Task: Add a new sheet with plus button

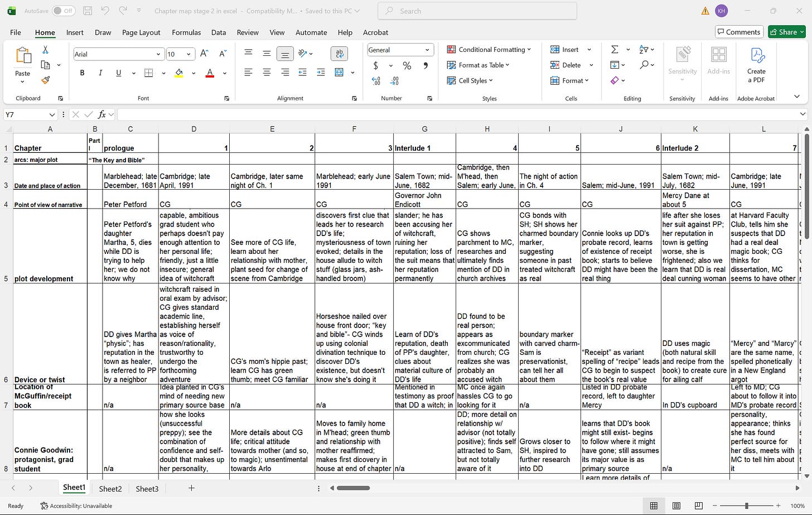Action: click(191, 488)
